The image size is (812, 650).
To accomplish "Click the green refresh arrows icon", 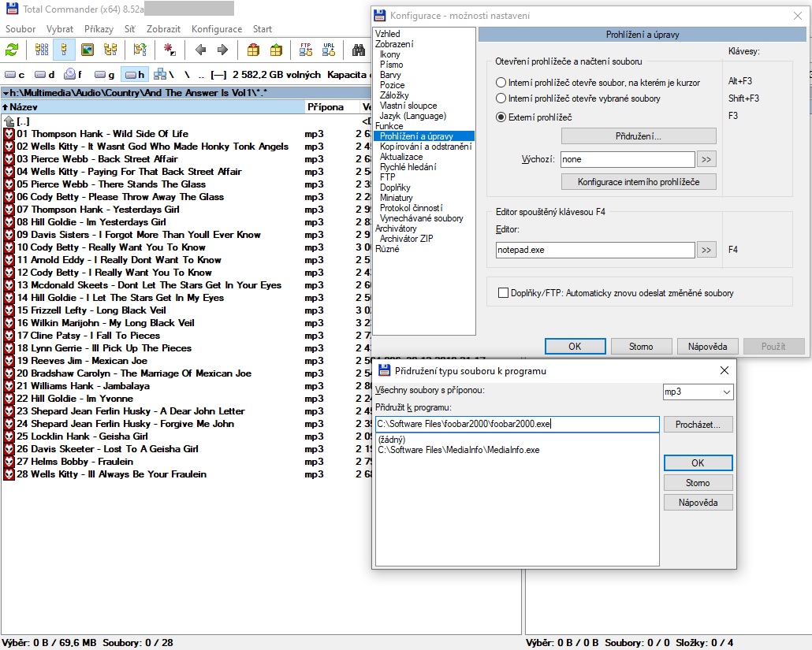I will tap(12, 50).
